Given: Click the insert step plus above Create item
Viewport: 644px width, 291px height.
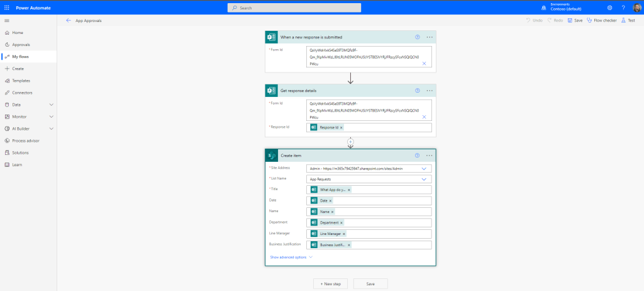Looking at the screenshot, I should pyautogui.click(x=350, y=142).
